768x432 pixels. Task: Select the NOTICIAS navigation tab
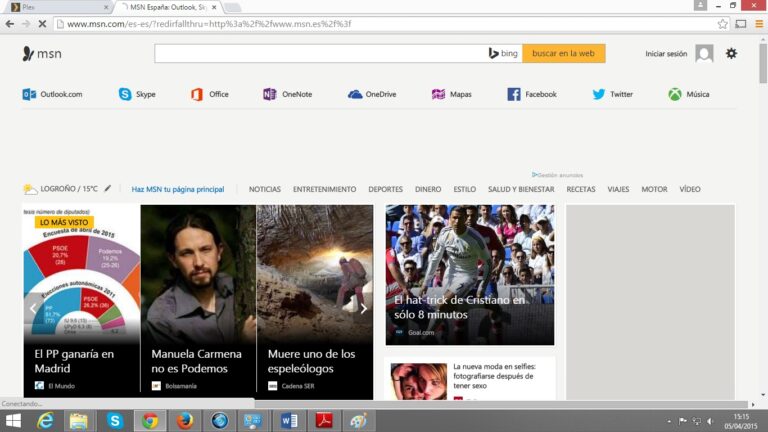(x=264, y=189)
